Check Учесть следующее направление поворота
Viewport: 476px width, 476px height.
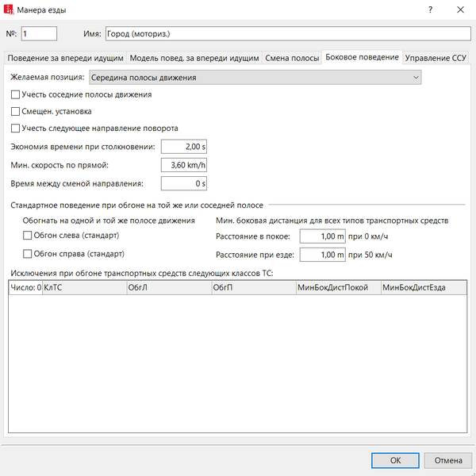tap(16, 128)
